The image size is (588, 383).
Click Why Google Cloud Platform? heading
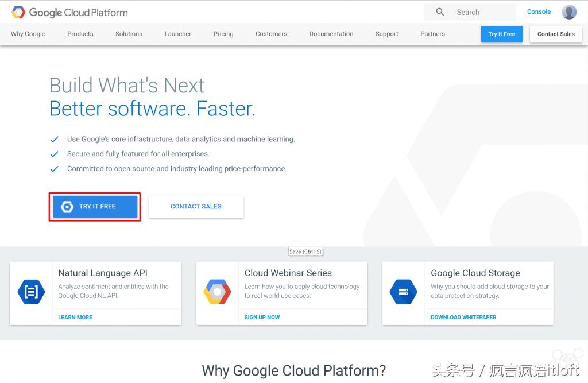293,370
